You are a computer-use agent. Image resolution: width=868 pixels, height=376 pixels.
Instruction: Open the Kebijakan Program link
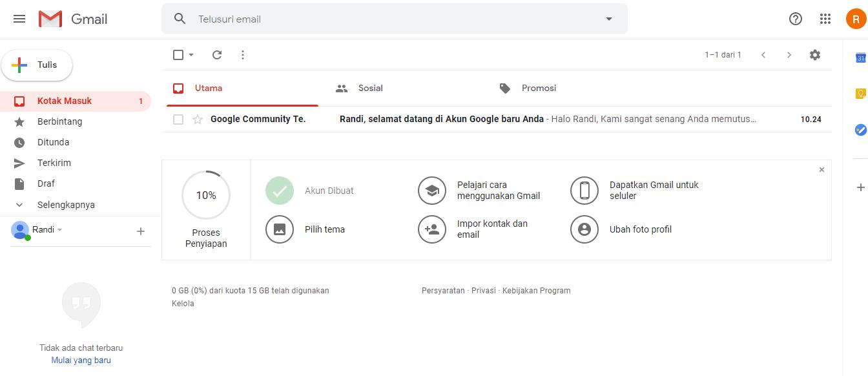point(537,291)
